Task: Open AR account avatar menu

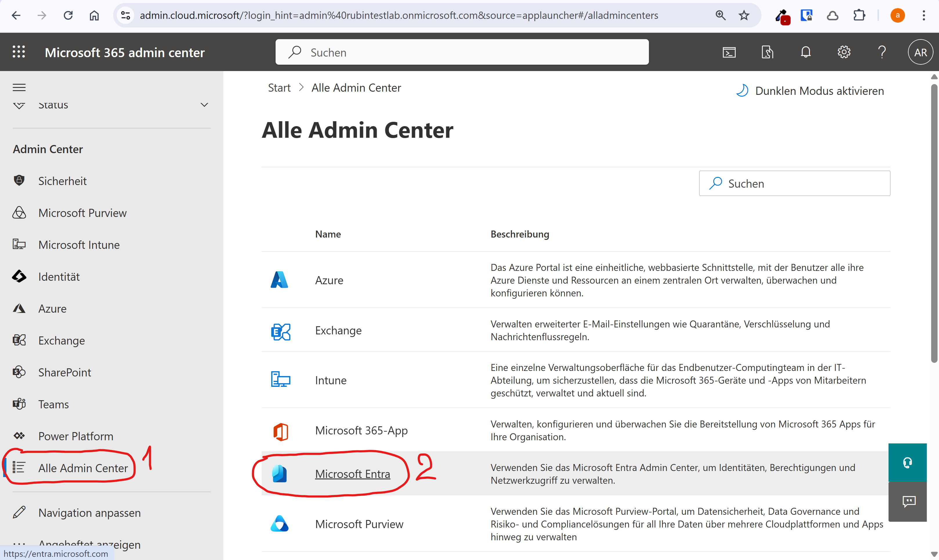Action: click(920, 52)
